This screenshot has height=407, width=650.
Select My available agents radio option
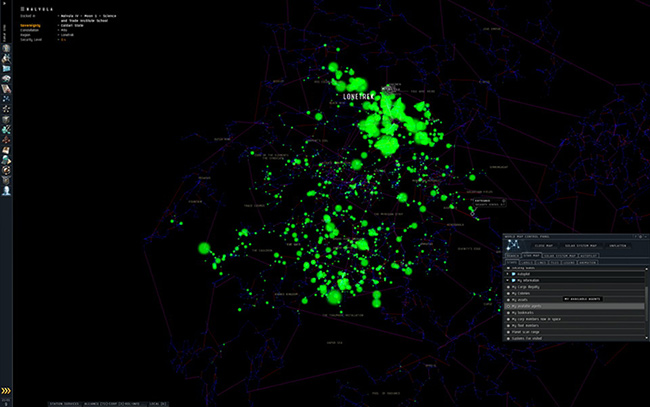(x=508, y=306)
